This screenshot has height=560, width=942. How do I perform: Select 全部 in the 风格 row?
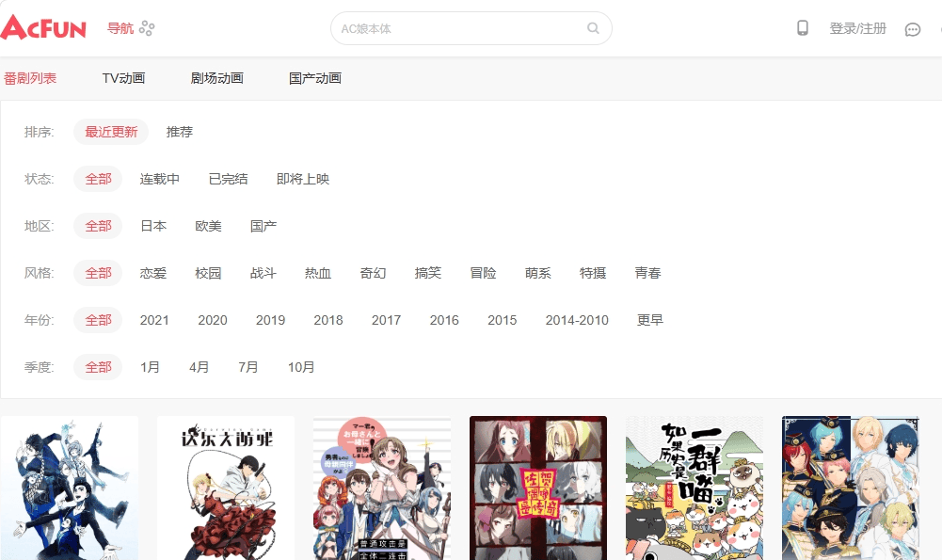[x=98, y=273]
